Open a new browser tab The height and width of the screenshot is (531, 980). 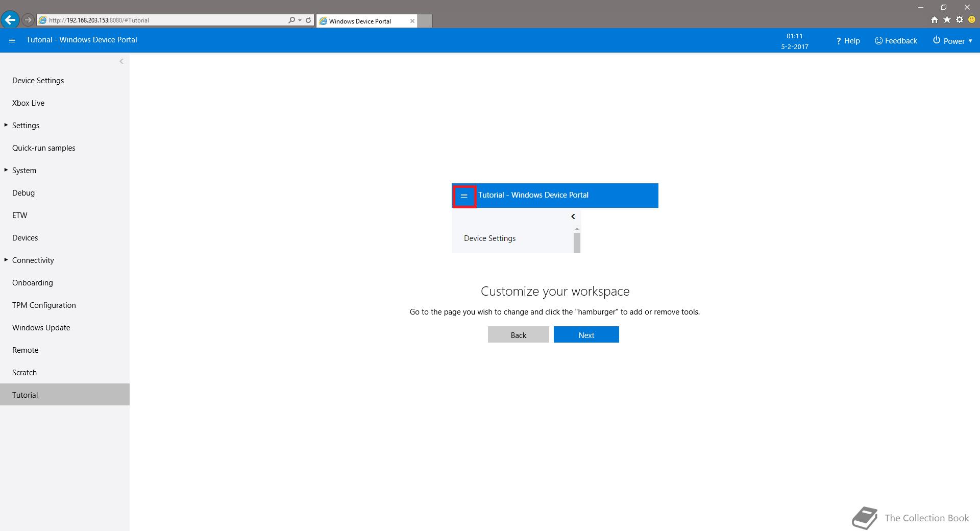(425, 21)
